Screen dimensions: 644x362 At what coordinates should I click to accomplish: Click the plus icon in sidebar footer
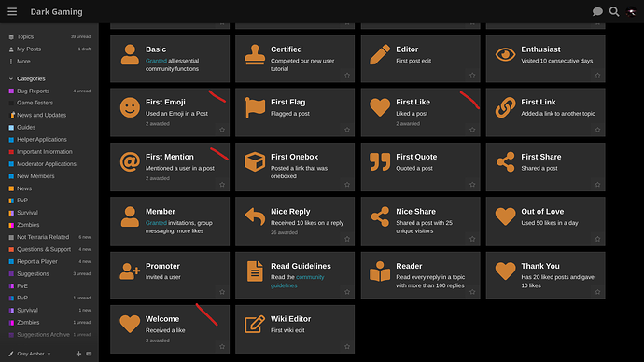pos(78,354)
